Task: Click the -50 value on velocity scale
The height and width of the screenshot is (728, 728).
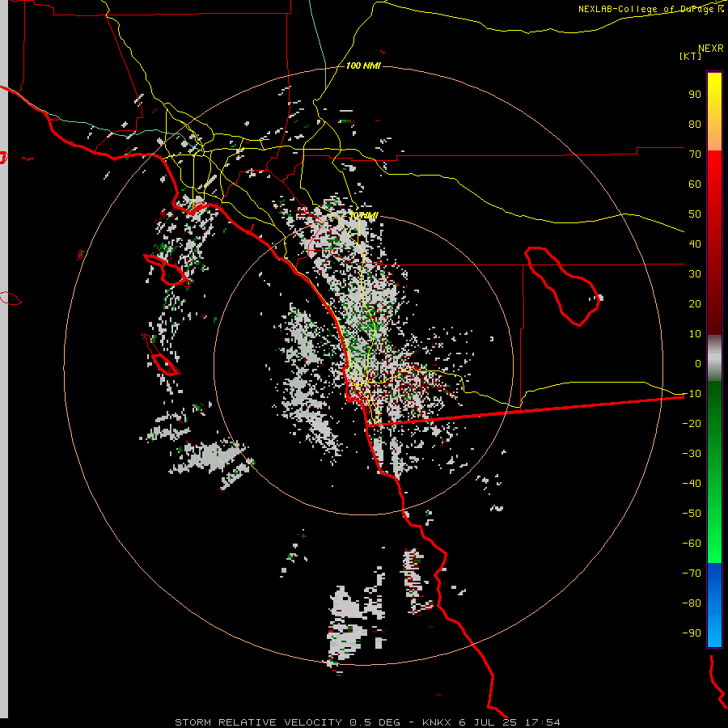Action: coord(692,514)
